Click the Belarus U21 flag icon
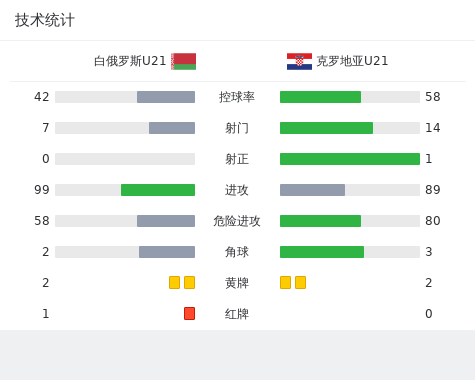475x380 pixels. 183,61
